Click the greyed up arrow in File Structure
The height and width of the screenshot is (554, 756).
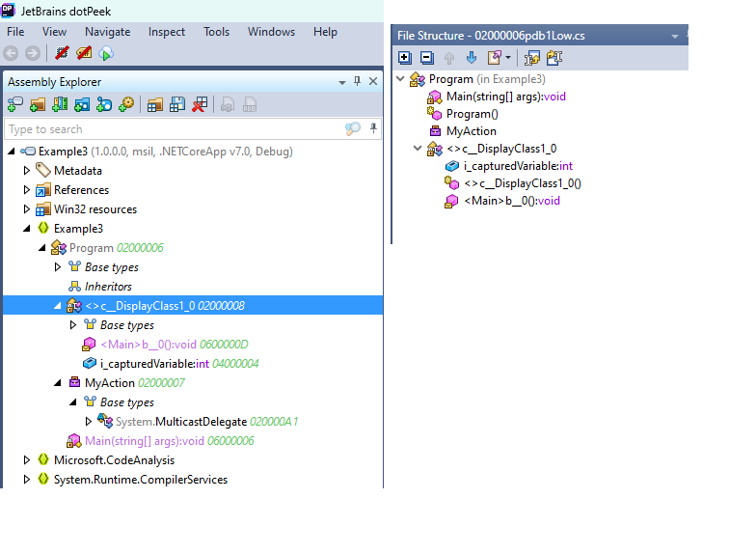pos(449,58)
